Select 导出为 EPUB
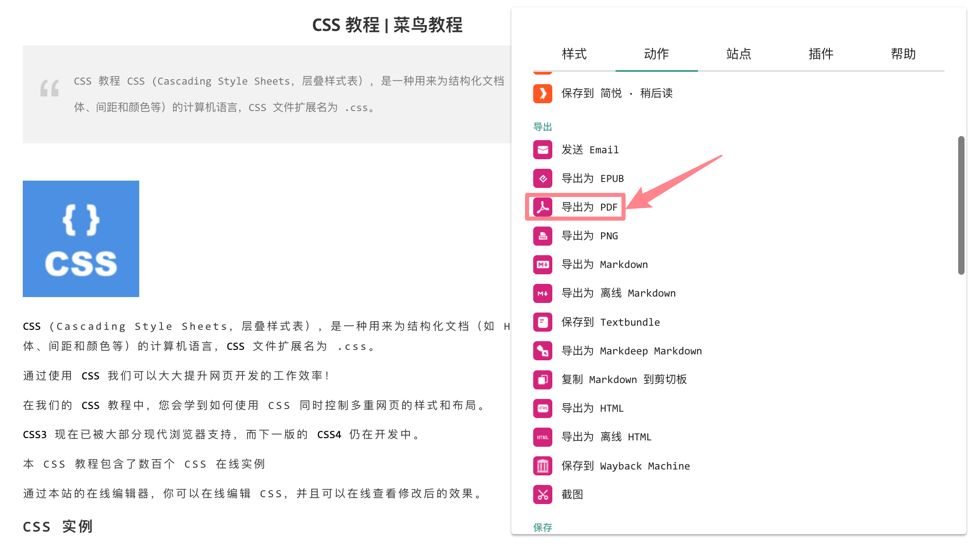980x545 pixels. tap(593, 178)
